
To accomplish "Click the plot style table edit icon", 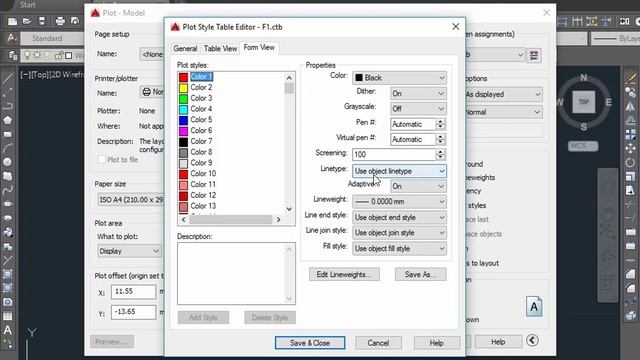I will coord(534,55).
